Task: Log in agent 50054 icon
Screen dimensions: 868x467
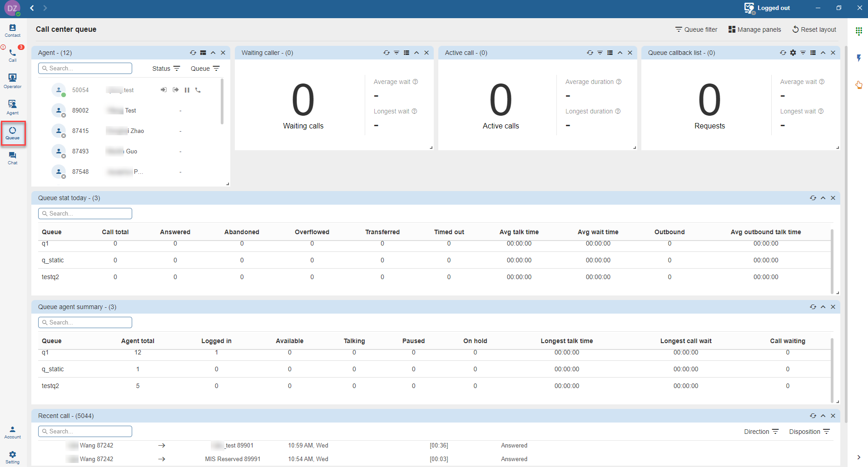Action: pyautogui.click(x=164, y=90)
